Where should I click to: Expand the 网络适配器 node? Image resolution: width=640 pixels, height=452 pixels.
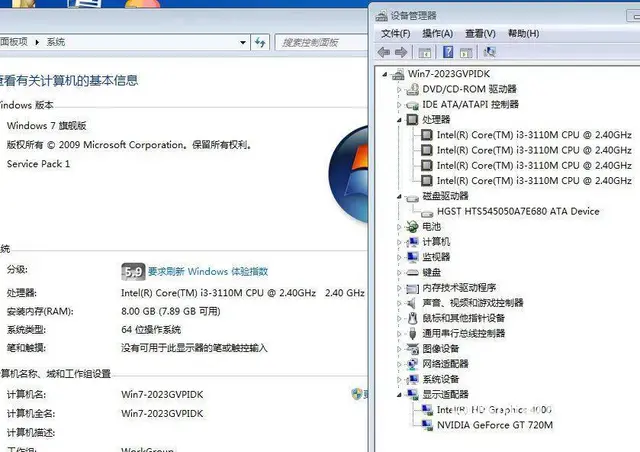coord(399,364)
